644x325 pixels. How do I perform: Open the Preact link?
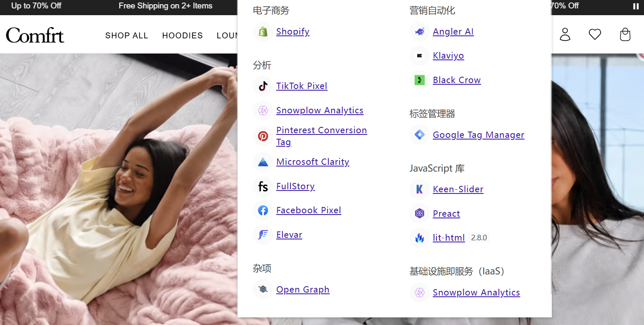click(446, 214)
